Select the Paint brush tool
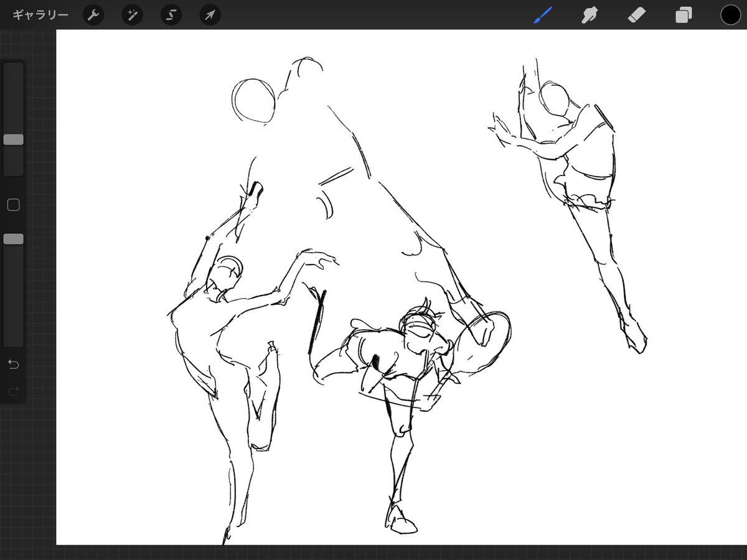The height and width of the screenshot is (560, 747). point(541,14)
